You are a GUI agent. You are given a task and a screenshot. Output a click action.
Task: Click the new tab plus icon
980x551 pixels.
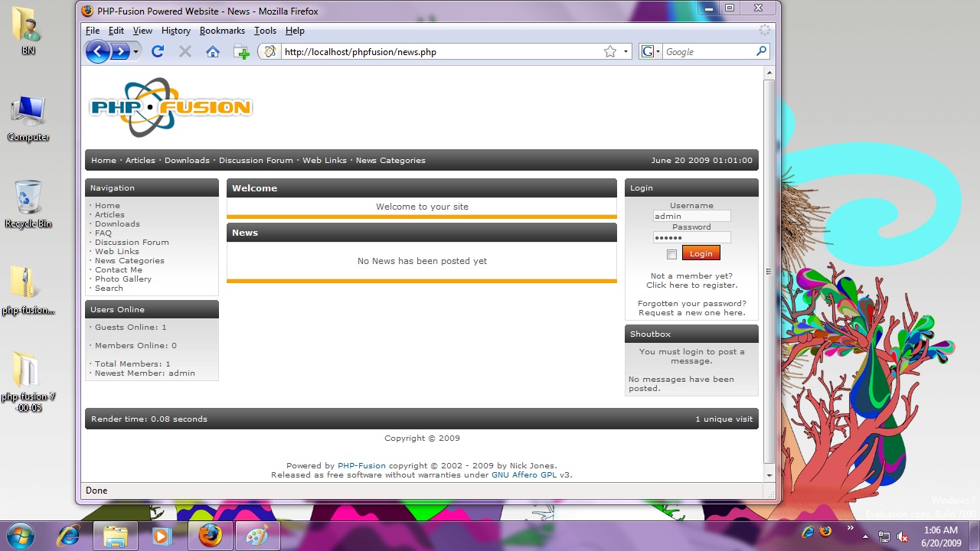pyautogui.click(x=241, y=52)
